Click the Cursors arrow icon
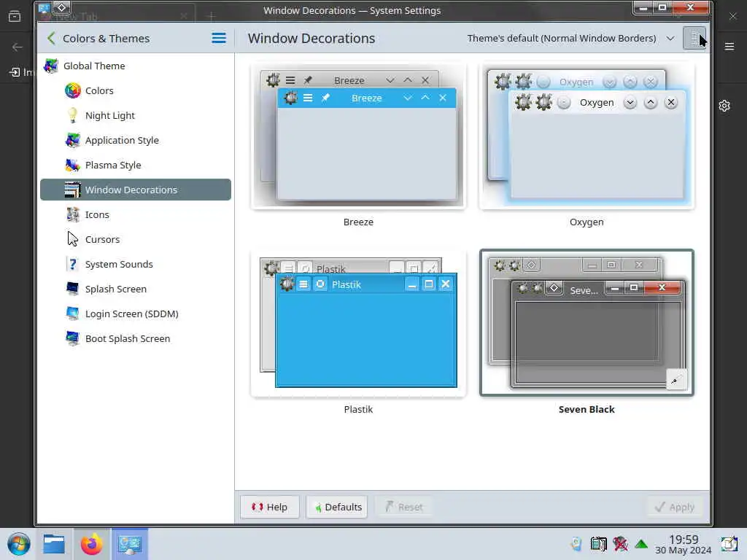This screenshot has width=747, height=560. (x=72, y=239)
